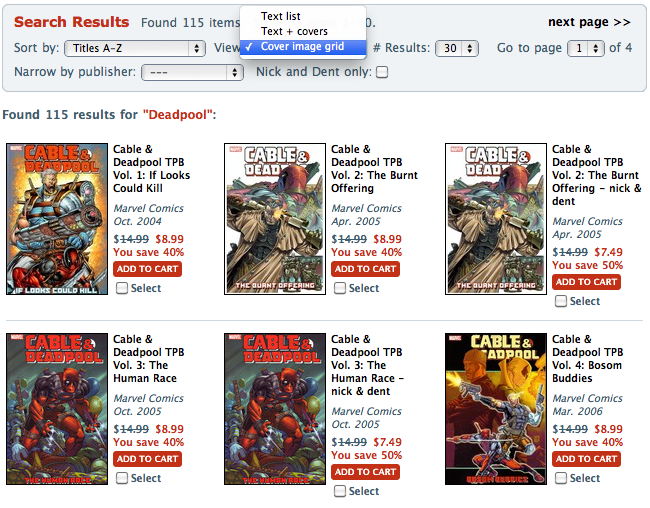Add Vol. 2 nick & dent edition to cart
650x508 pixels.
tap(586, 282)
